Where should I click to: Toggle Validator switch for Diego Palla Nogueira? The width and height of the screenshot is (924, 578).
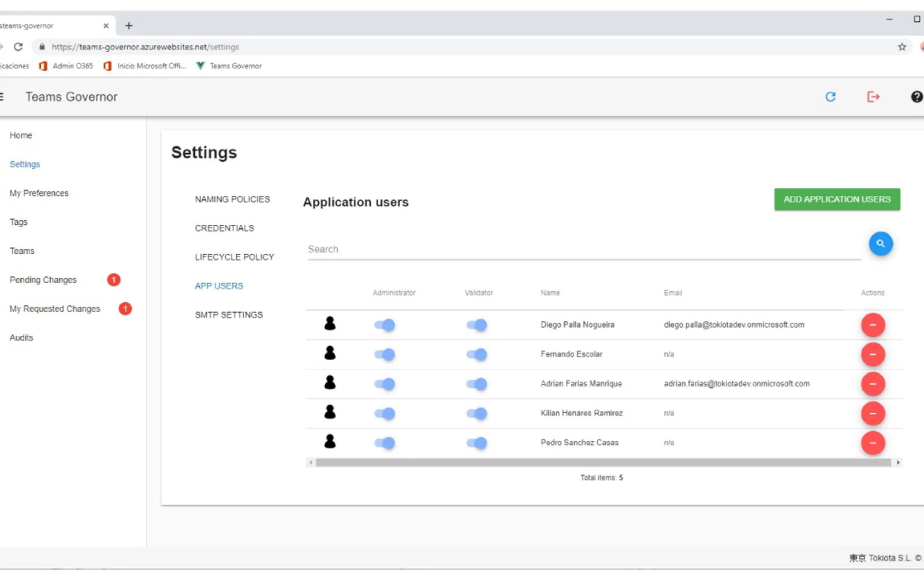point(477,325)
